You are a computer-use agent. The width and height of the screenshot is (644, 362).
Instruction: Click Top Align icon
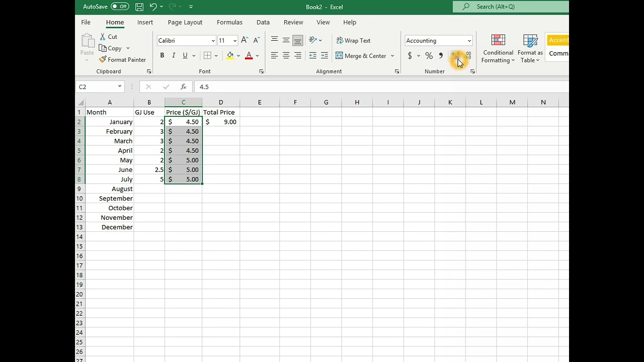274,40
